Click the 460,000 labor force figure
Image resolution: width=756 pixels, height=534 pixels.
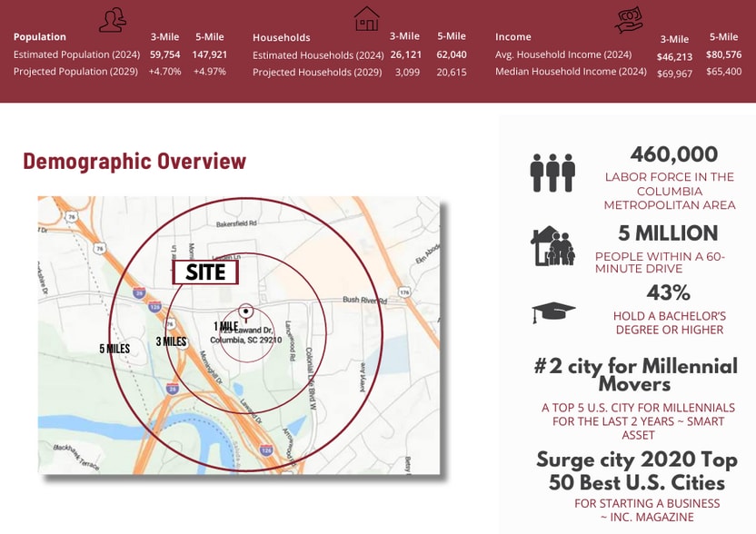tap(673, 154)
